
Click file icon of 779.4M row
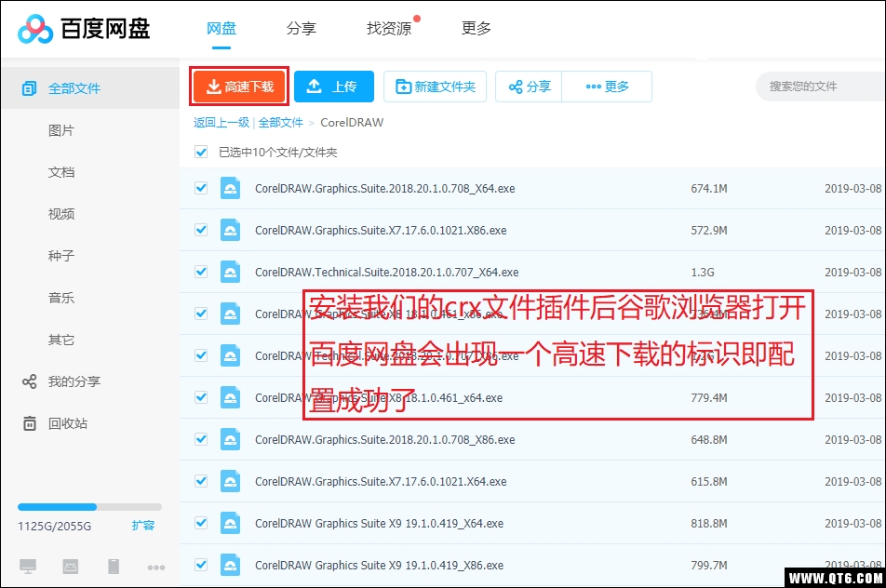click(230, 397)
